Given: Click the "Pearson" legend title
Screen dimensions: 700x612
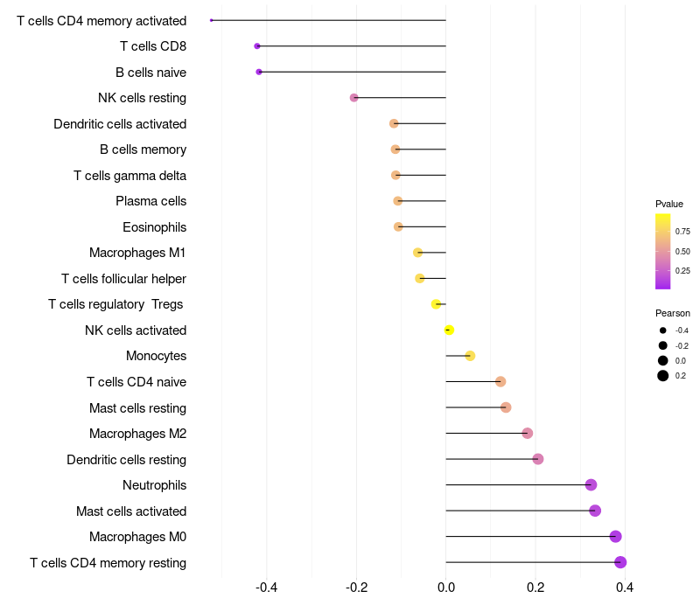Looking at the screenshot, I should 672,313.
